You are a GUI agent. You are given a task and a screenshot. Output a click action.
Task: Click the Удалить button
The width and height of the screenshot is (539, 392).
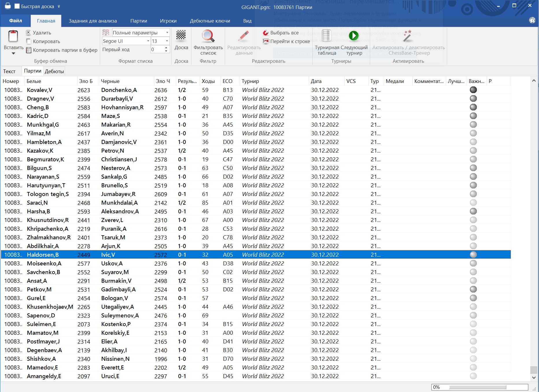coord(38,33)
